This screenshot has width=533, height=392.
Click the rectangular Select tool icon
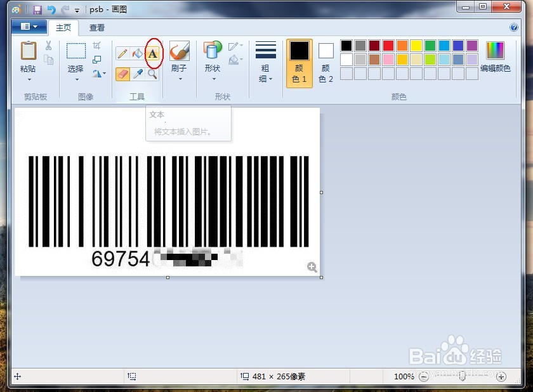[x=76, y=51]
